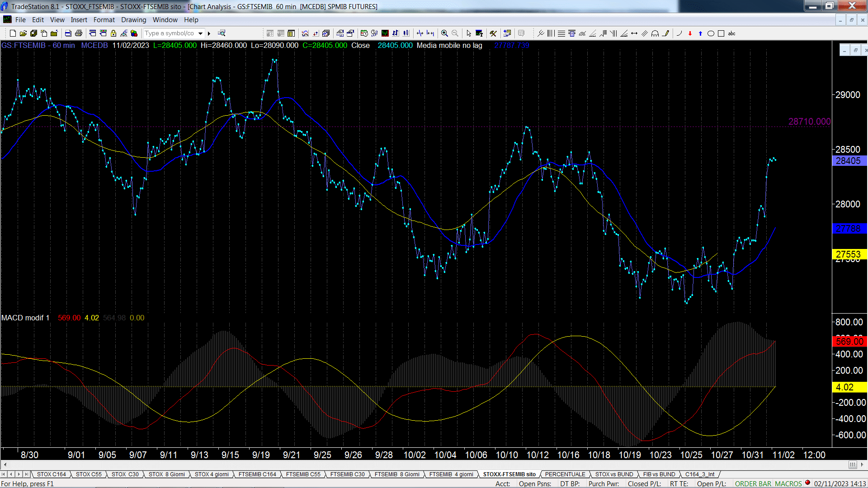Select the pointer arrow tool

pyautogui.click(x=469, y=33)
